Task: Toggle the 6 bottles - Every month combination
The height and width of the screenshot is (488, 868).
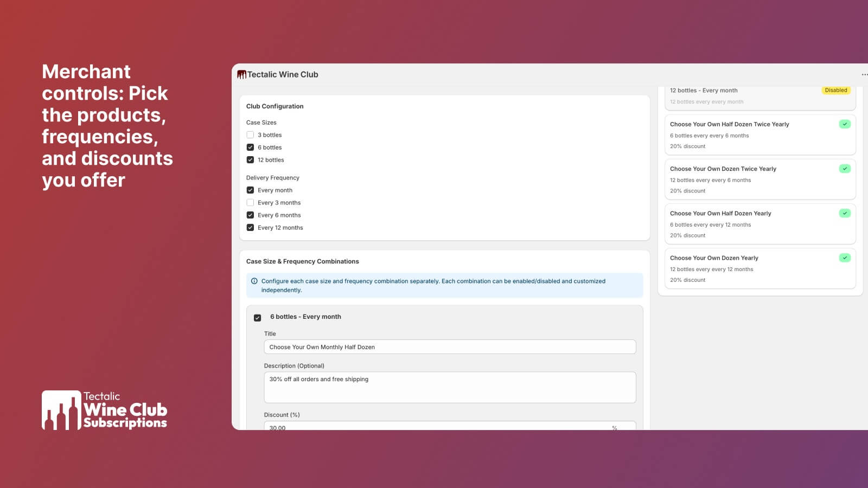Action: (x=258, y=318)
